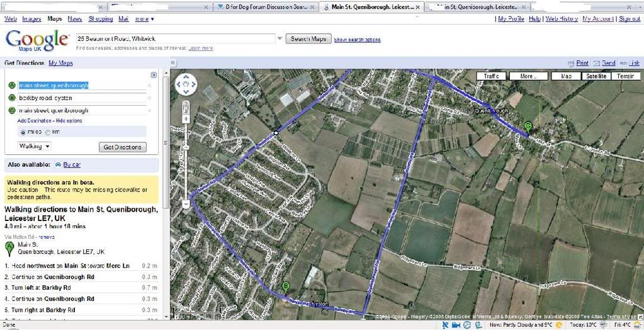This screenshot has width=644, height=330.
Task: Open the Mail link in Google bar
Action: (x=123, y=19)
